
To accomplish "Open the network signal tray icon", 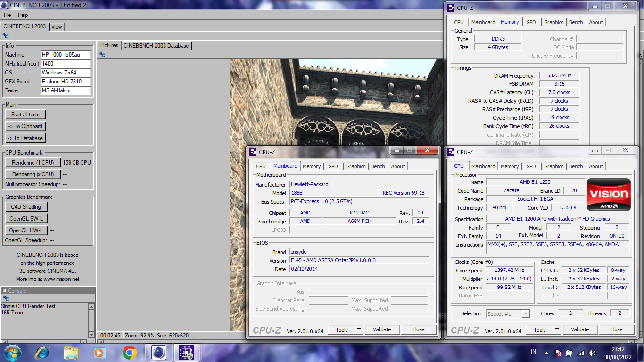I will pyautogui.click(x=581, y=353).
